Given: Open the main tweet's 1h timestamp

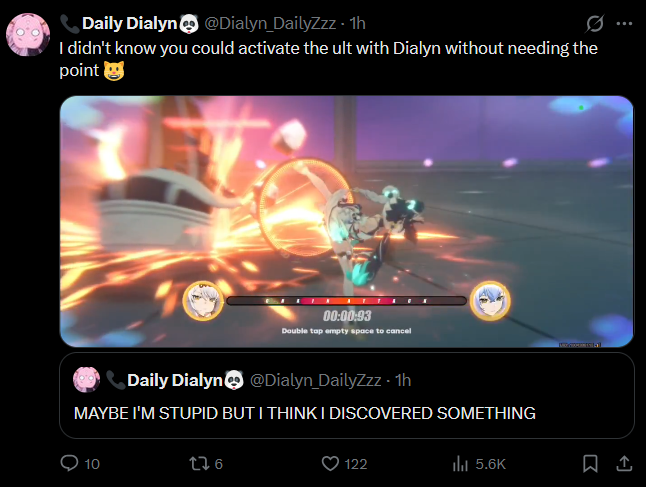Looking at the screenshot, I should click(x=357, y=23).
